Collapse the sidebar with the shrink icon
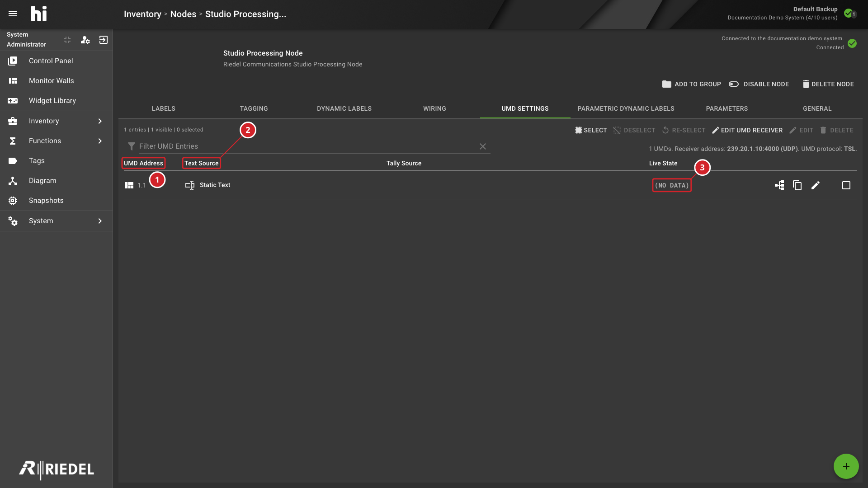 tap(67, 40)
